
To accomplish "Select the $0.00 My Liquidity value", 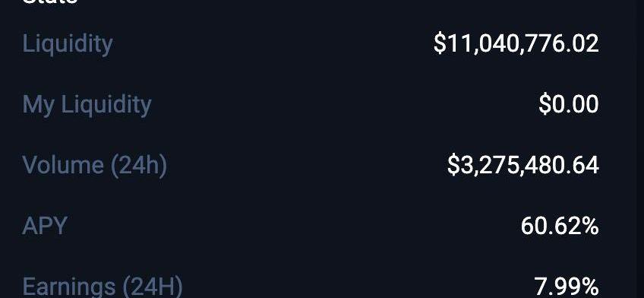I will [x=569, y=104].
